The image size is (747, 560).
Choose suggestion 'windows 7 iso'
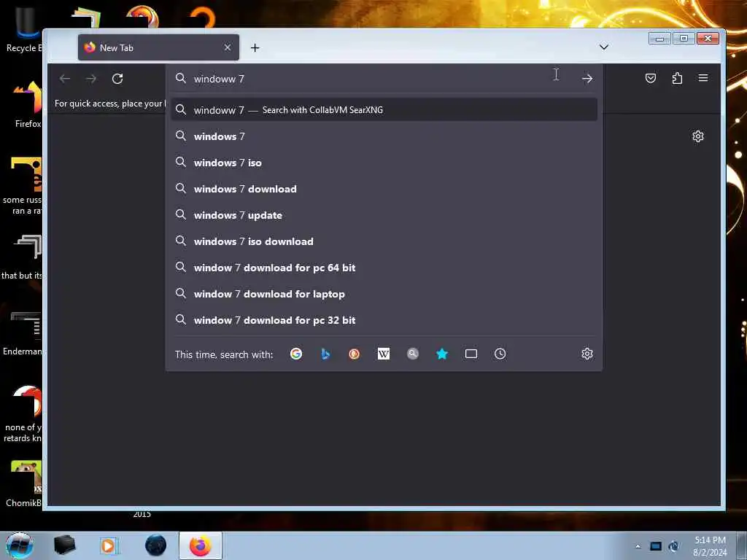(384, 163)
